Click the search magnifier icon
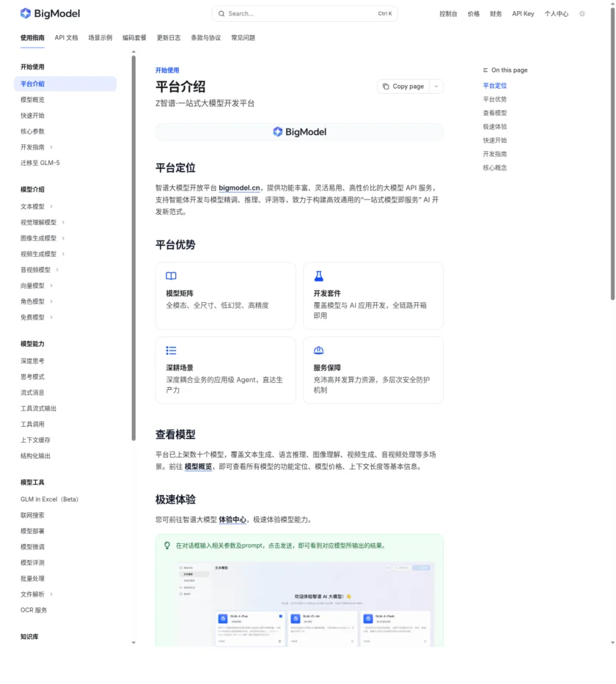 (221, 13)
